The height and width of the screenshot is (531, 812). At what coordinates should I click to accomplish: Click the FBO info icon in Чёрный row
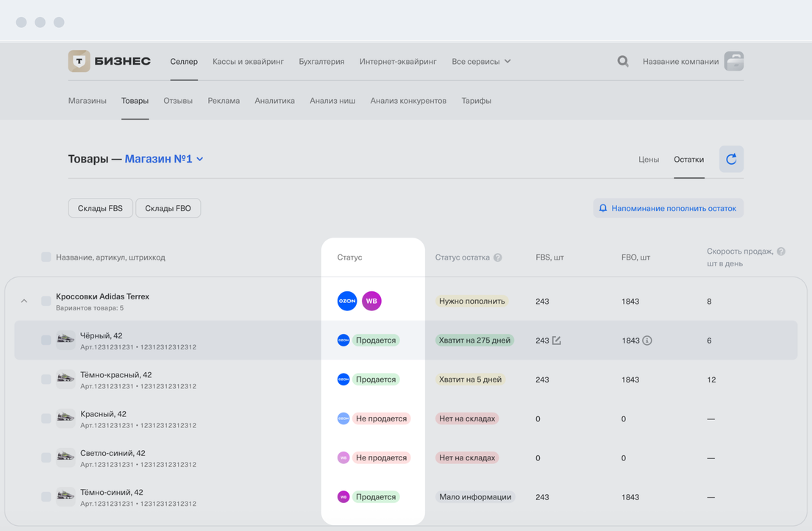click(647, 341)
